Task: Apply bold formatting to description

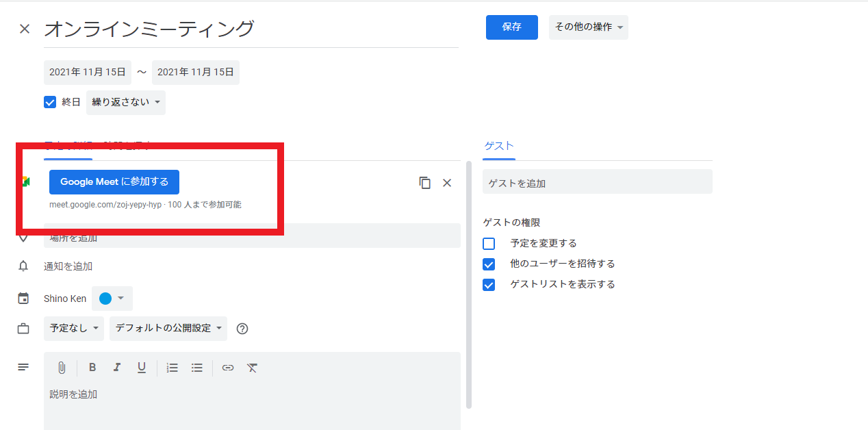Action: click(x=92, y=368)
